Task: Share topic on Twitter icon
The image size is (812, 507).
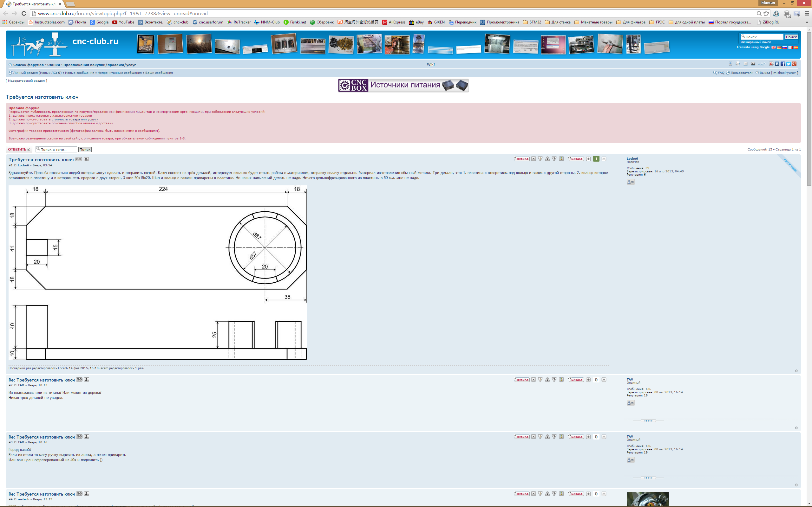Action: click(x=789, y=64)
